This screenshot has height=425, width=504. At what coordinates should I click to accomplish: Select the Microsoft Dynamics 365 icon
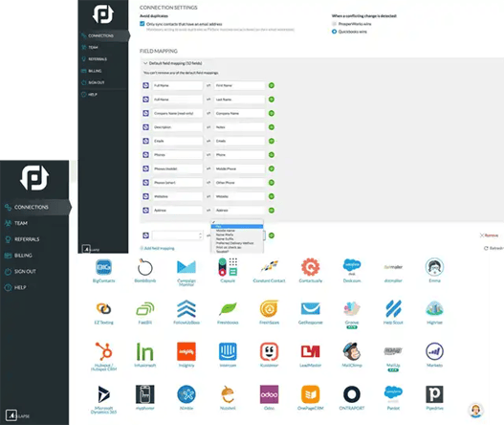coord(103,394)
